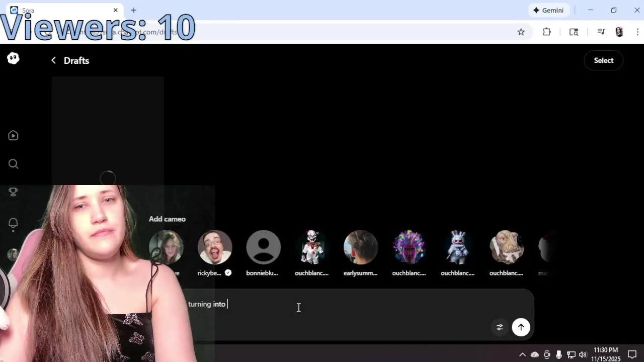This screenshot has height=362, width=644.
Task: Show hidden system tray icons
Action: coord(522,355)
